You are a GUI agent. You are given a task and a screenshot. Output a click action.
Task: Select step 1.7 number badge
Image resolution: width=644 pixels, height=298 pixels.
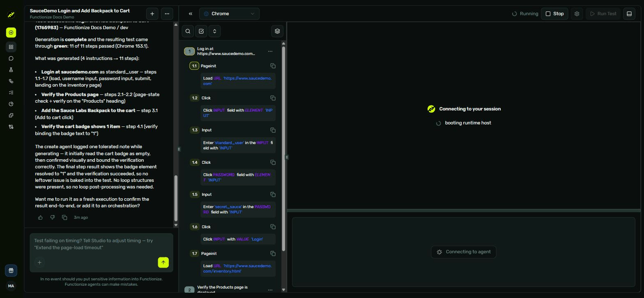[x=195, y=254]
